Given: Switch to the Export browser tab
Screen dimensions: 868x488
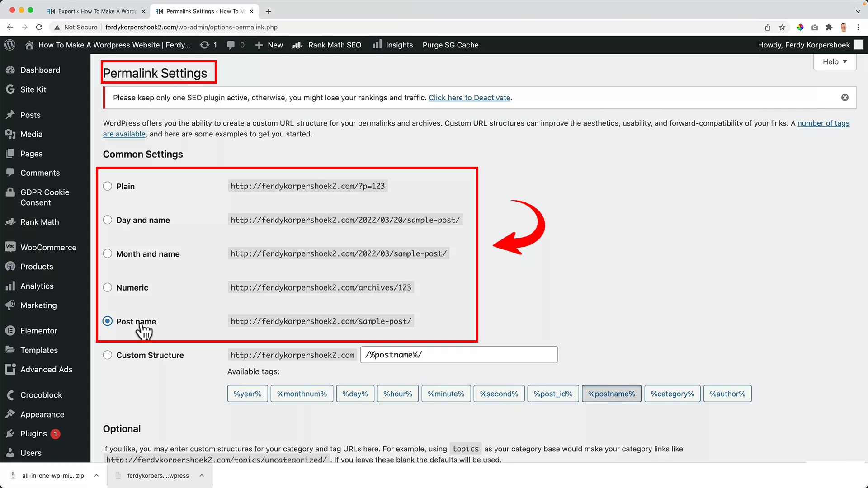Looking at the screenshot, I should pos(96,11).
